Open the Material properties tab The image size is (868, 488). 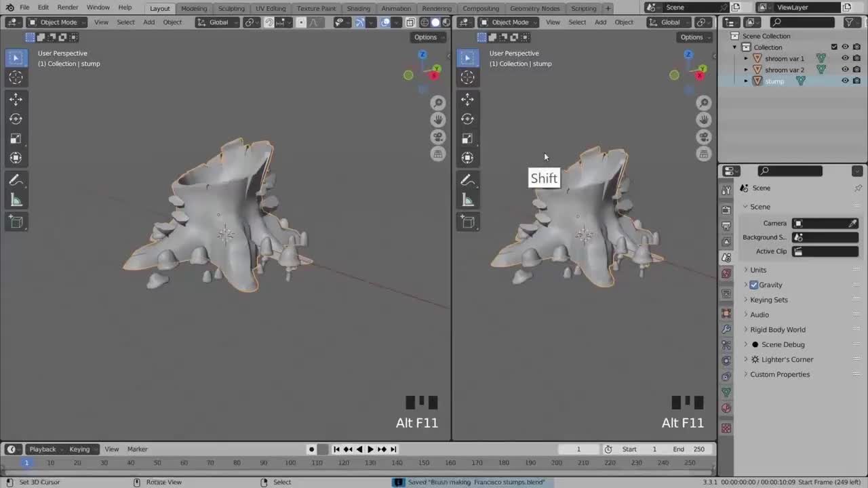pos(726,408)
